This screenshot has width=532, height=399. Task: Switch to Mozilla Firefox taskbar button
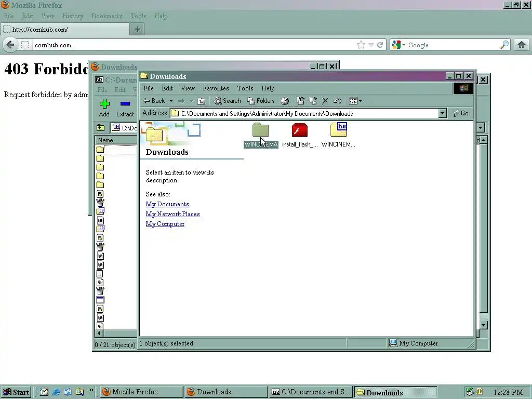click(141, 392)
